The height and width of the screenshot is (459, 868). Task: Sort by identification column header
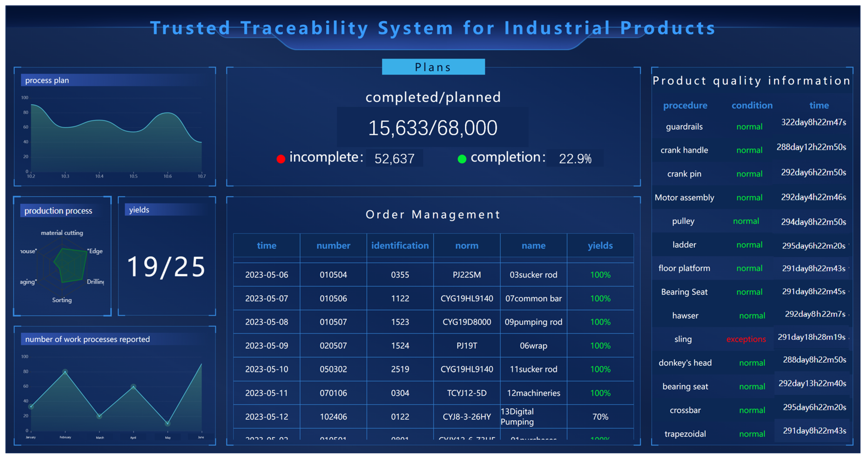click(400, 245)
